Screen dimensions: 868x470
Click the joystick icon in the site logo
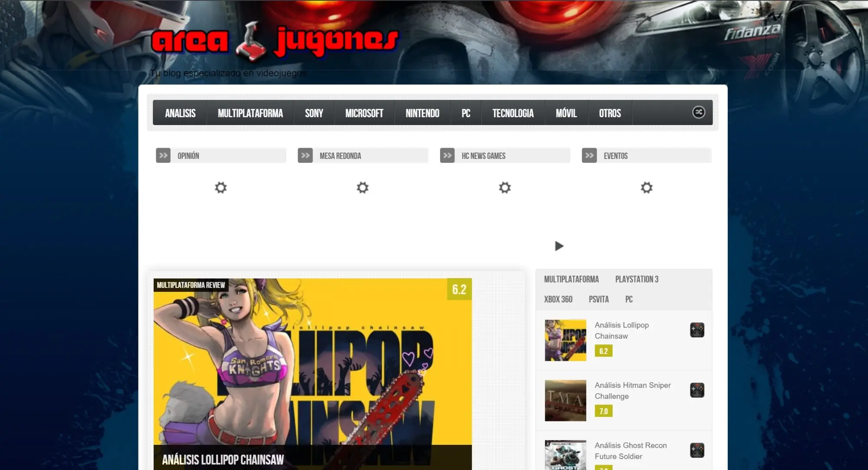point(251,43)
